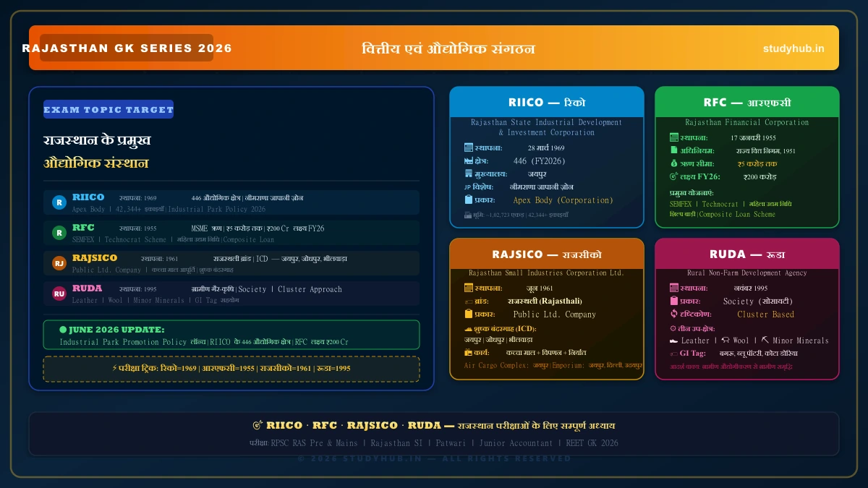Click the ऋण सीमा money bag icon

674,163
